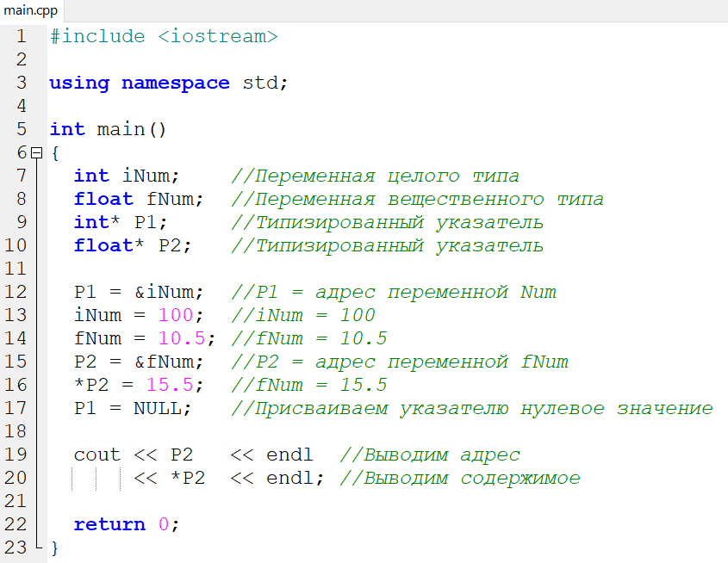
Task: Click '&iNum;' on line 12
Action: (169, 292)
